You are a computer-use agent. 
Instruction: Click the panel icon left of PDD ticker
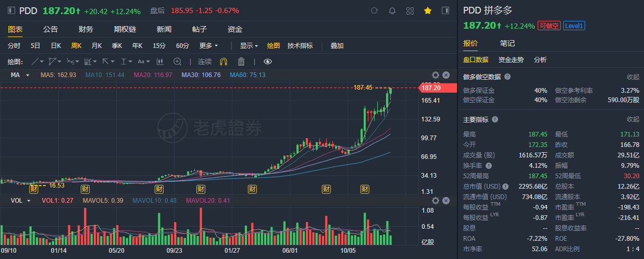[11, 10]
